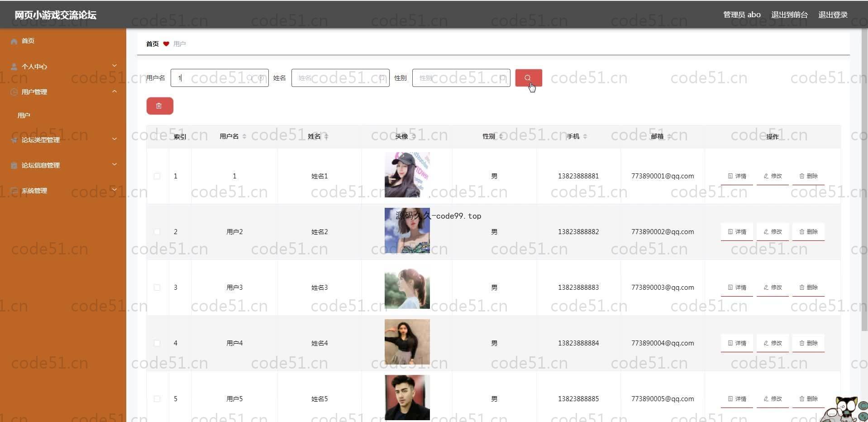The image size is (868, 422).
Task: Click 退出到前台 in the header
Action: pos(789,14)
